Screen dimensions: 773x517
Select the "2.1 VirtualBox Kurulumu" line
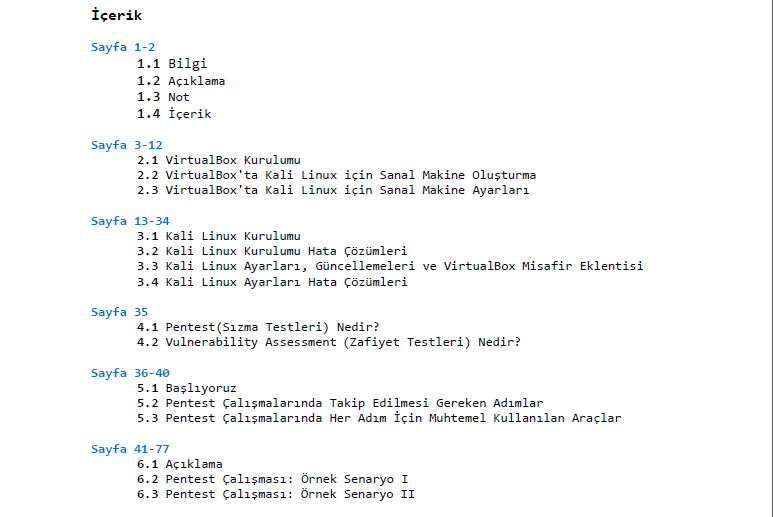pyautogui.click(x=219, y=160)
